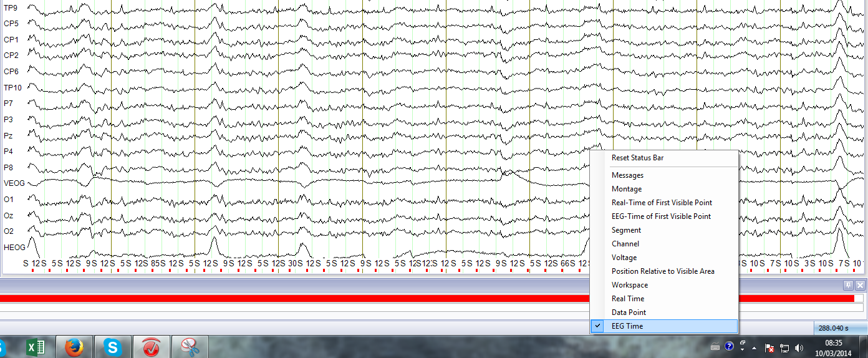
Task: Choose EEG-Time of First Visible Point
Action: (663, 216)
